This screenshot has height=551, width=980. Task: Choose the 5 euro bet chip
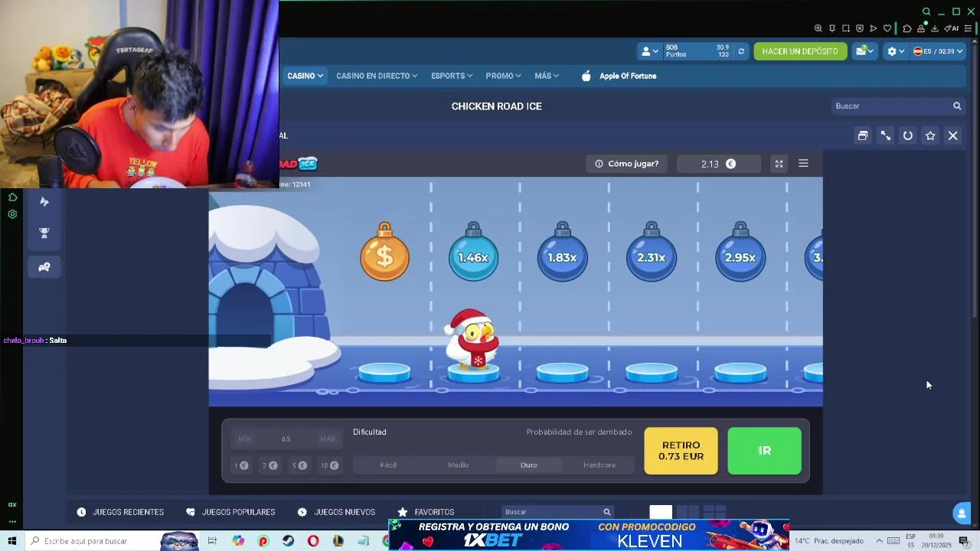299,465
